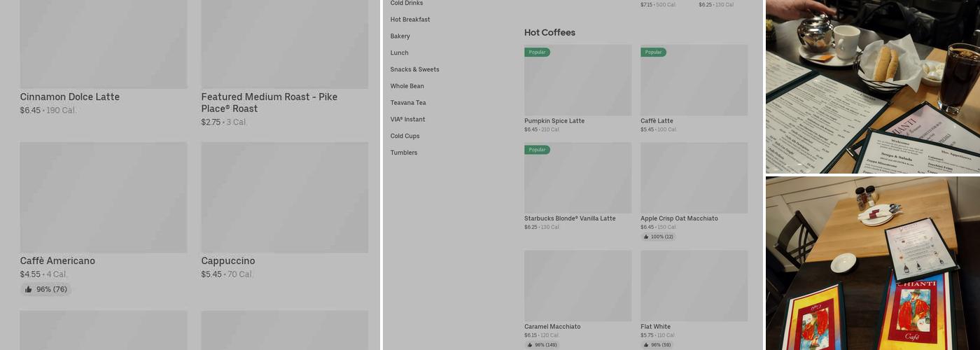Jump to Teavana Tea section

408,103
